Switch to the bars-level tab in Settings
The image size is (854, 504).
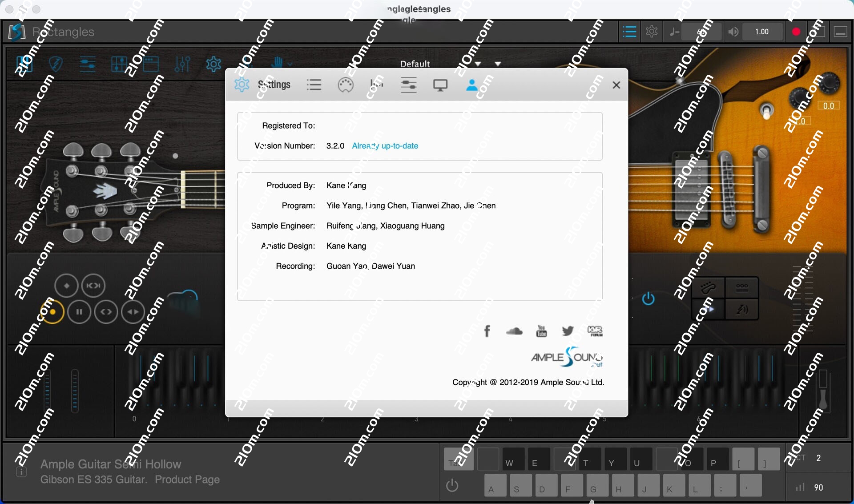[x=377, y=85]
